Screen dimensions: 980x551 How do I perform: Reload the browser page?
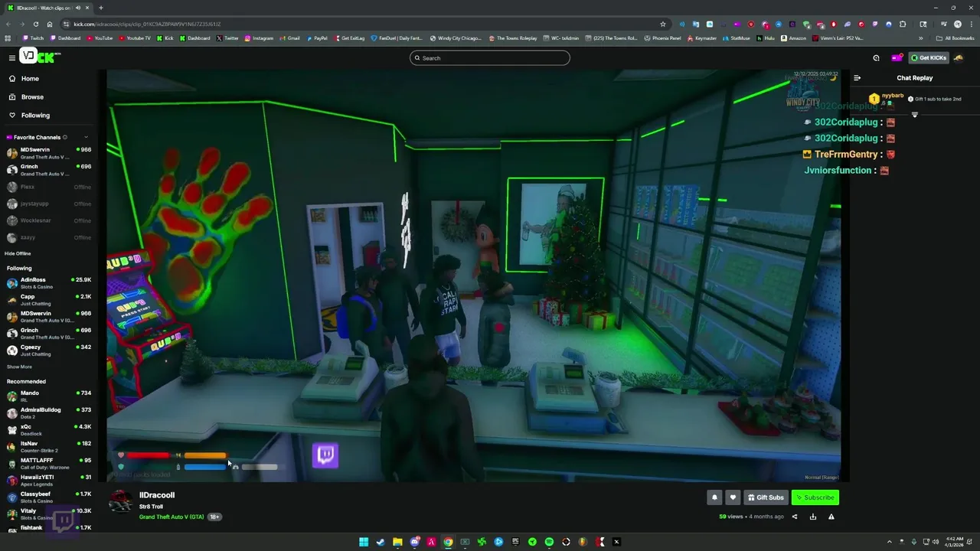click(35, 24)
